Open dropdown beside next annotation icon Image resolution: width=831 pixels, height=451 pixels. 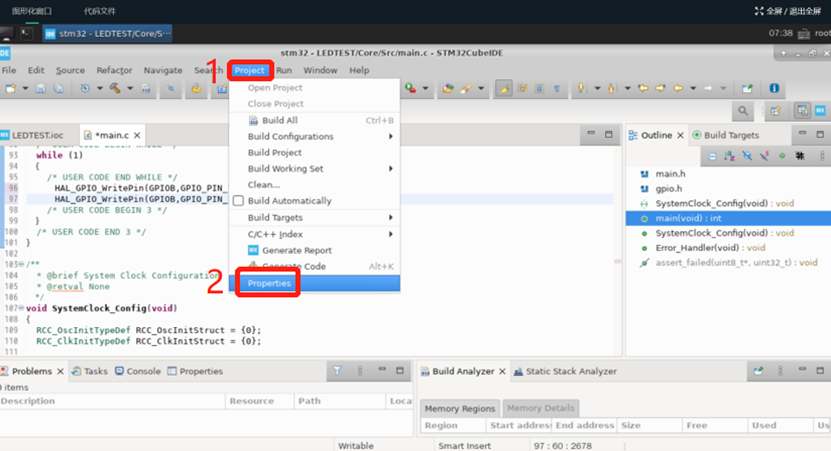(x=597, y=89)
